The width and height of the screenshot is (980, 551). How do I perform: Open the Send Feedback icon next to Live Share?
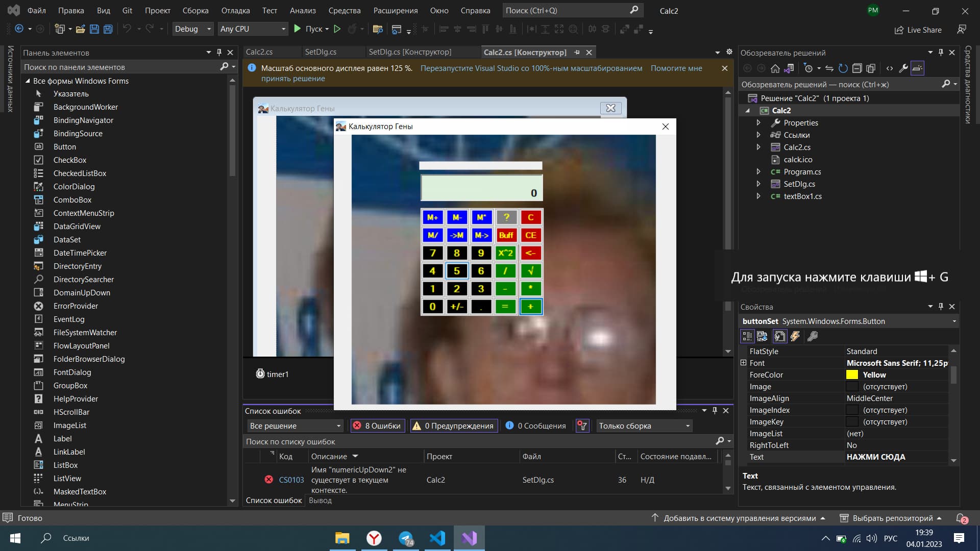[962, 30]
